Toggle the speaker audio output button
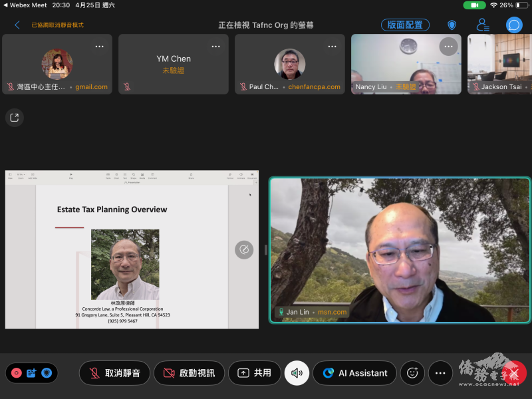The width and height of the screenshot is (532, 399). [x=297, y=373]
